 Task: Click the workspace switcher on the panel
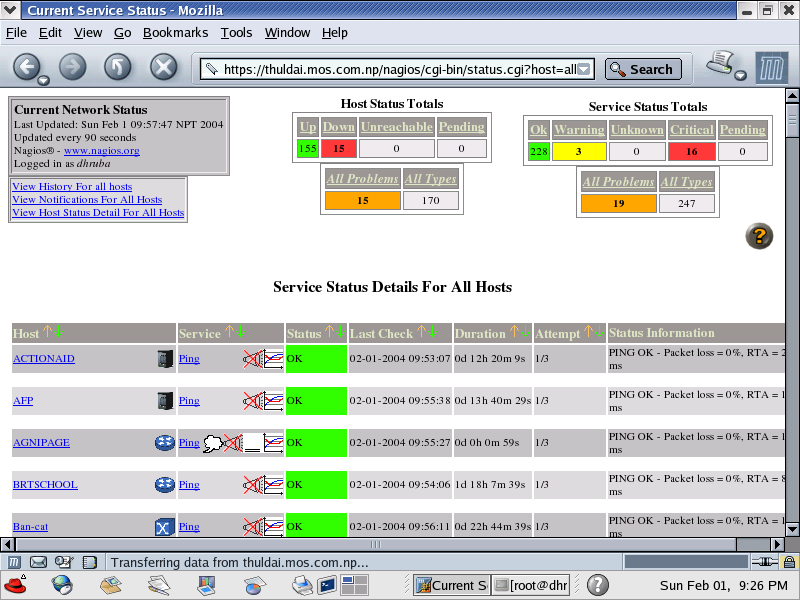355,585
